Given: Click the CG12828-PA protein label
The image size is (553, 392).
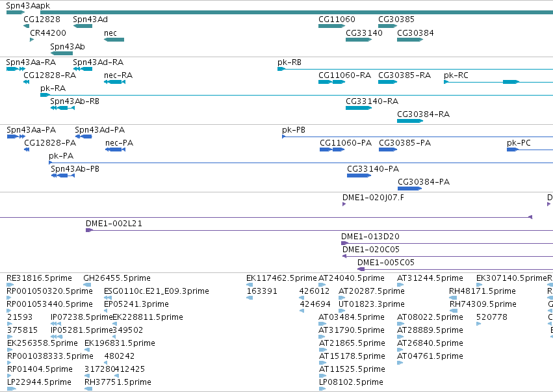Looking at the screenshot, I should pyautogui.click(x=50, y=143).
